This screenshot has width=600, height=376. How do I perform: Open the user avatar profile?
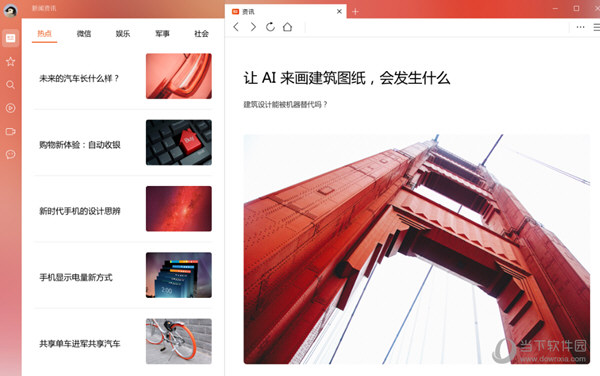[10, 10]
